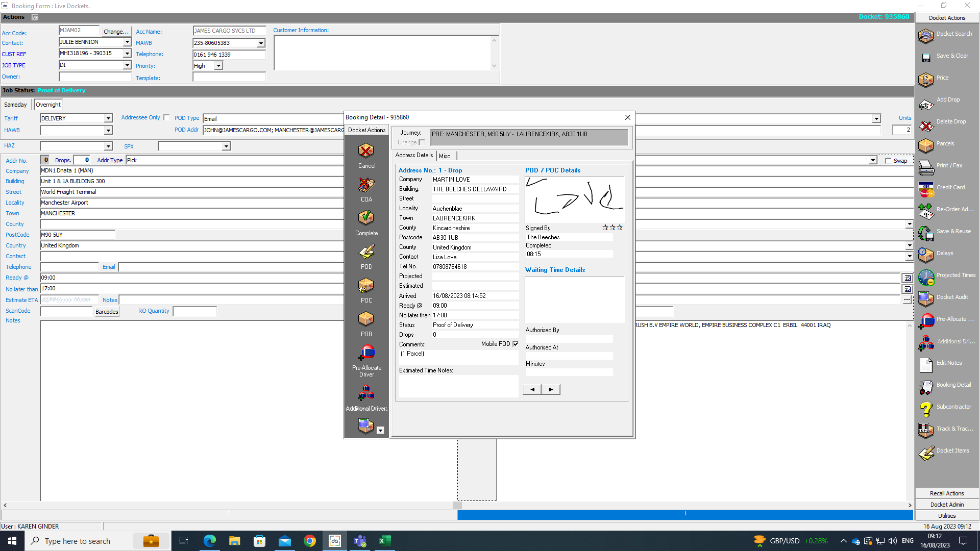
Task: Switch to the Misc tab
Action: click(x=445, y=156)
